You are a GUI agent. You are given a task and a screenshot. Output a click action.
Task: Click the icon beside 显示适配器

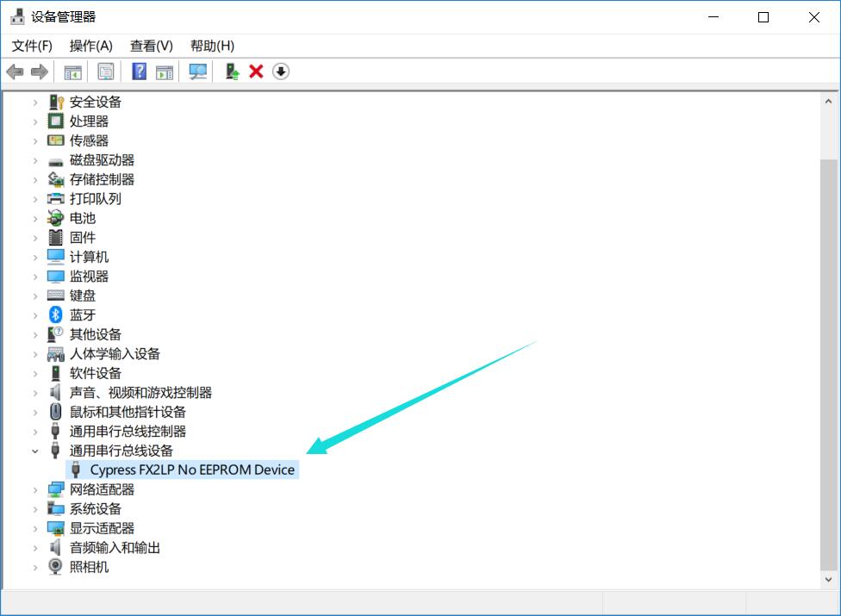[56, 528]
